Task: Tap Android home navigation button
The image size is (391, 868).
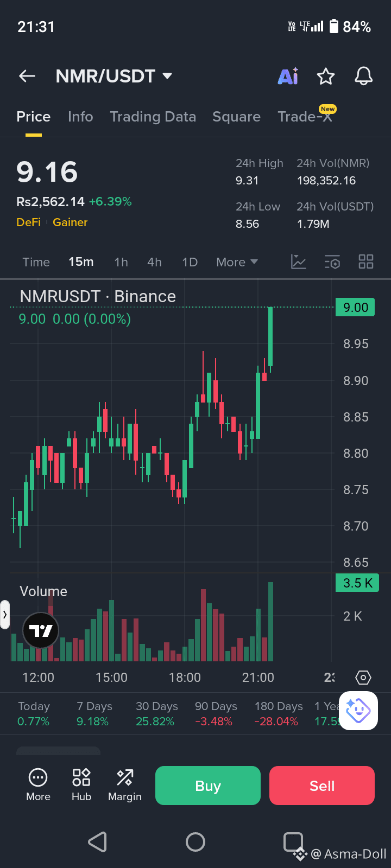Action: pyautogui.click(x=195, y=842)
